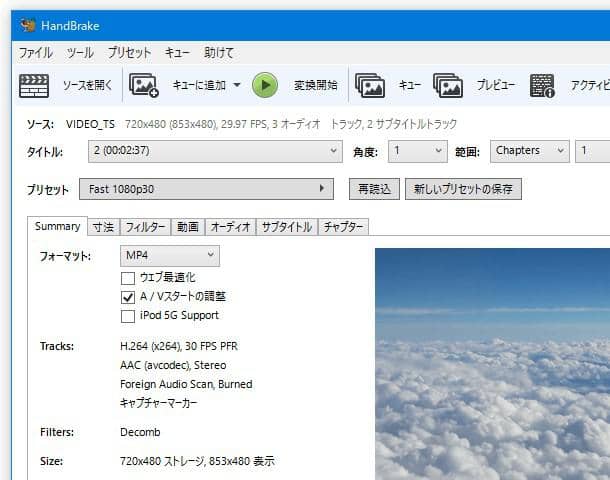Viewport: 610px width, 480px height.
Task: Click the Foreign Audio Scan, Burned text
Action: tap(186, 384)
